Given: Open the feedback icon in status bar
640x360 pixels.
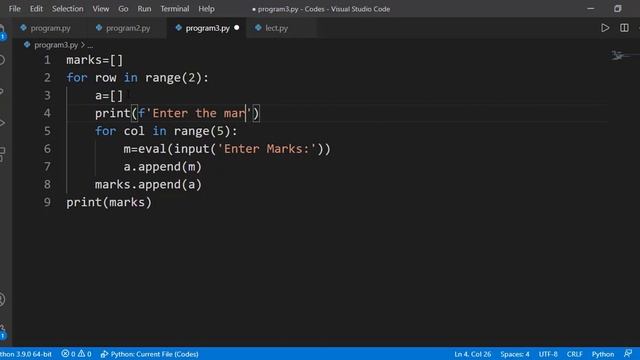Looking at the screenshot, I should click(x=628, y=353).
